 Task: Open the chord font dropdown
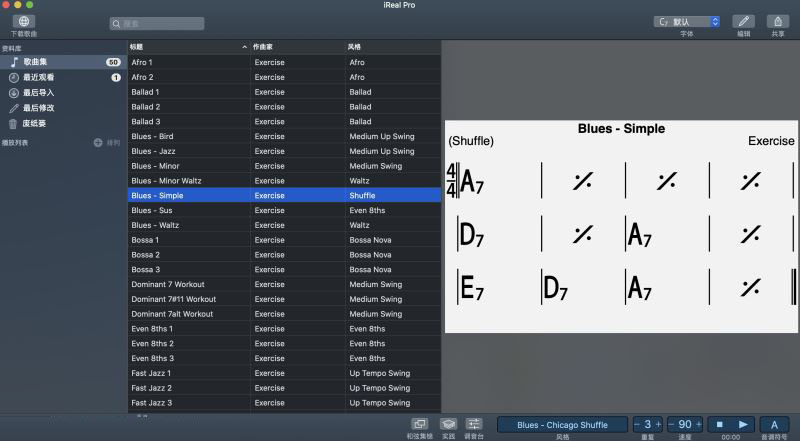[687, 22]
